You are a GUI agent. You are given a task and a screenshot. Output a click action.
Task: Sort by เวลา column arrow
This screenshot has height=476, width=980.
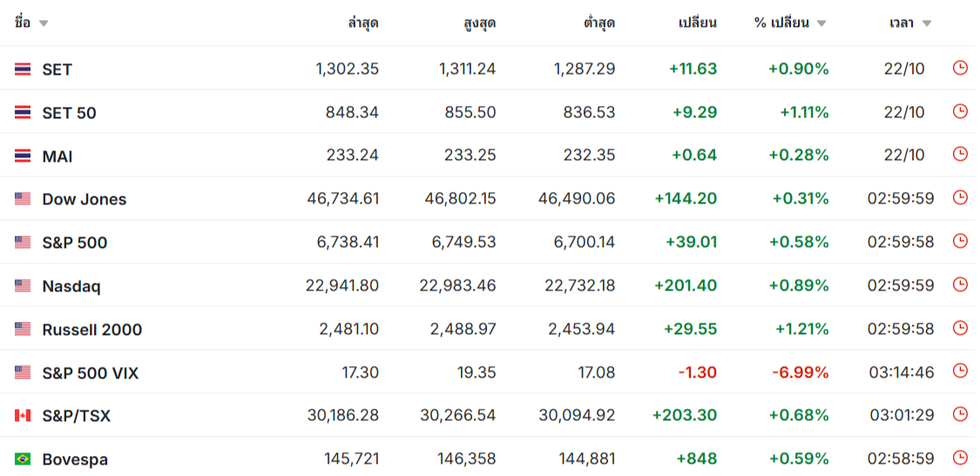coord(926,23)
